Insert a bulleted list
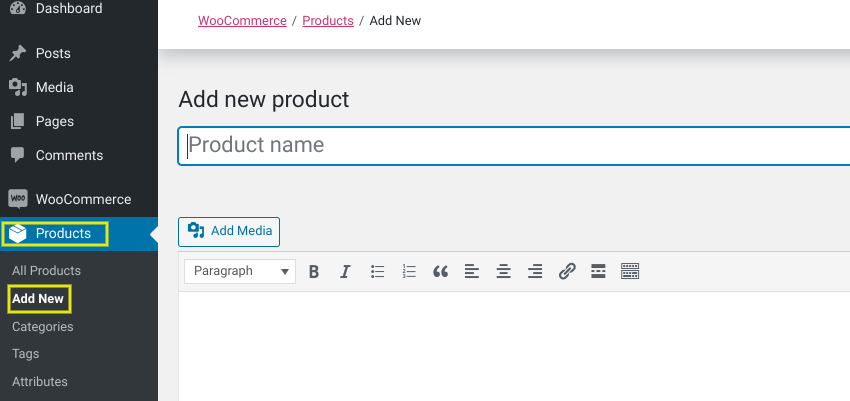The height and width of the screenshot is (401, 850). coord(377,271)
